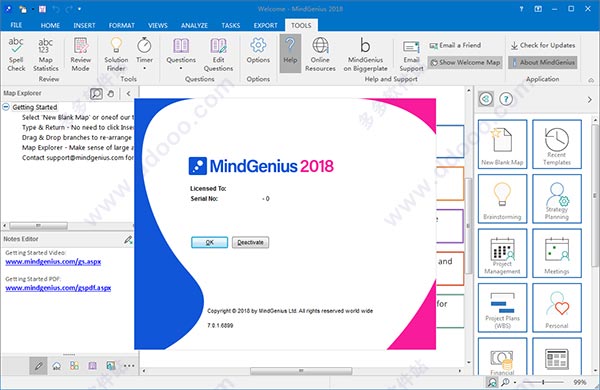Click the fit-to-view icon in status bar
This screenshot has height=390, width=600.
pos(492,382)
